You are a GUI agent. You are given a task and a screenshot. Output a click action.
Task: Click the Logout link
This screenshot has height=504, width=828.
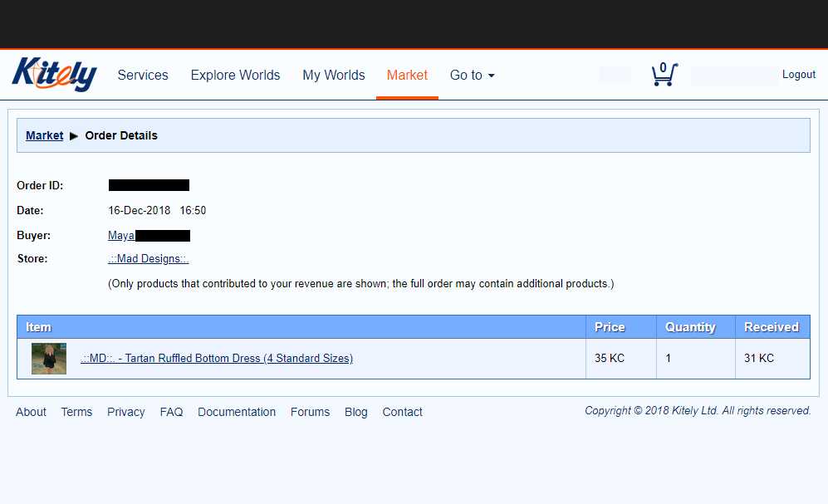pyautogui.click(x=798, y=75)
